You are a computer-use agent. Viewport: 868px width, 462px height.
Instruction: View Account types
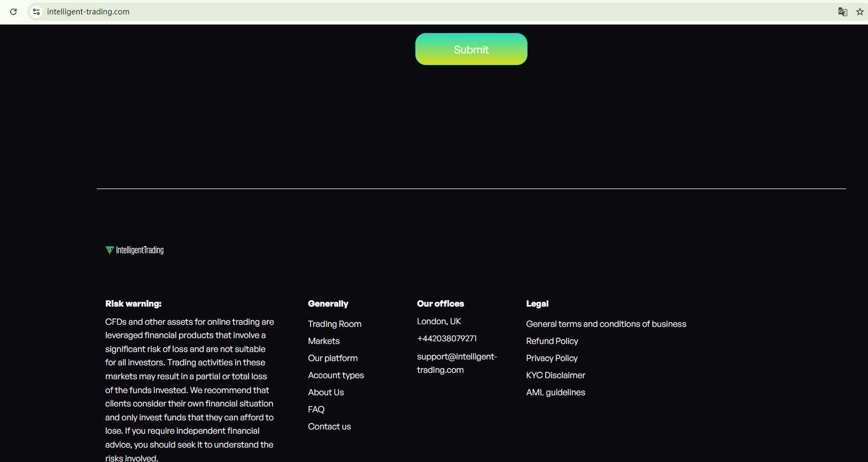[336, 375]
